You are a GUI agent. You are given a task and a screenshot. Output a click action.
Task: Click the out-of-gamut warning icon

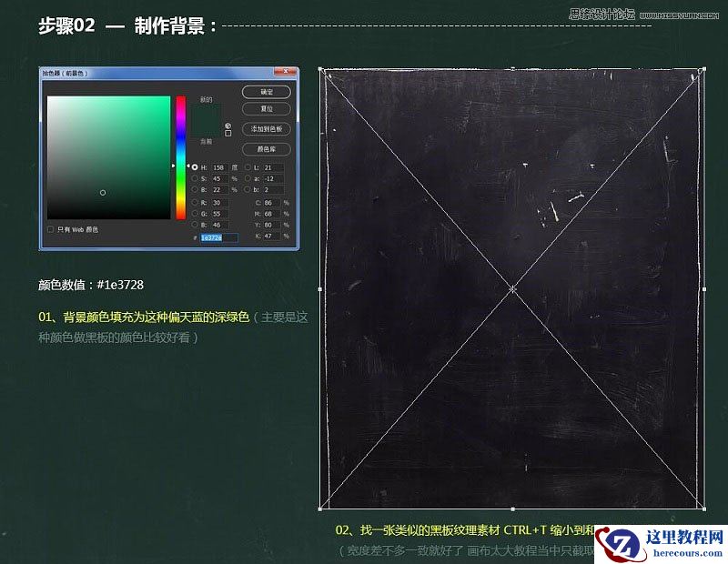pos(227,126)
